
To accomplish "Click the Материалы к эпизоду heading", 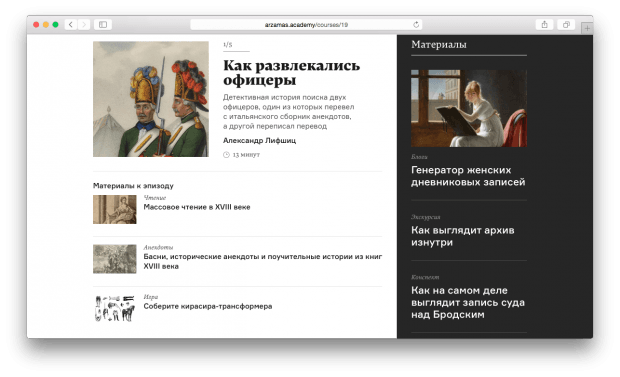I will pos(133,186).
